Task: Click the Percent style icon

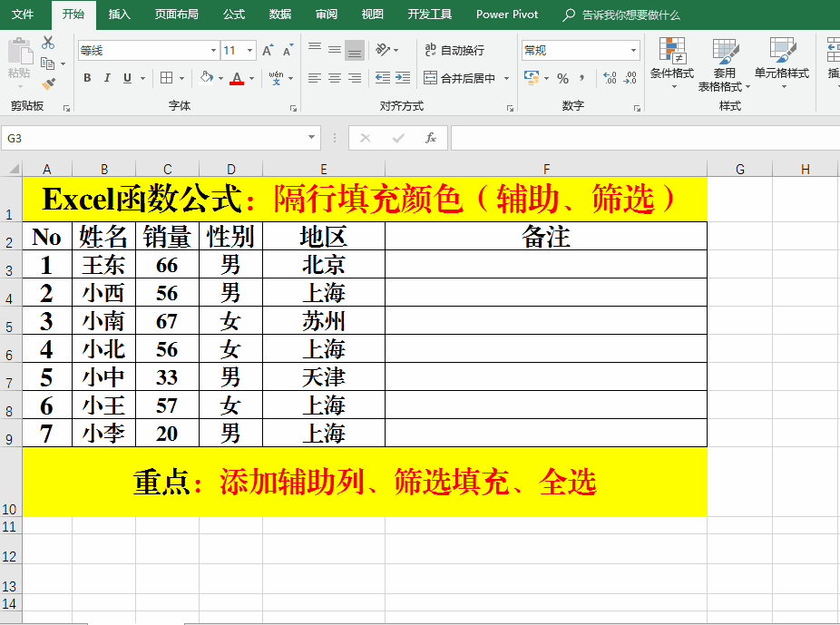Action: [562, 77]
